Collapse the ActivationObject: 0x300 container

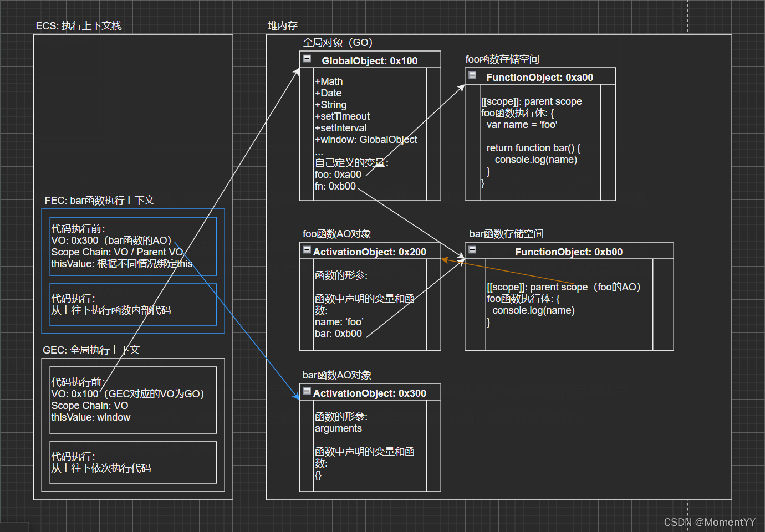307,391
